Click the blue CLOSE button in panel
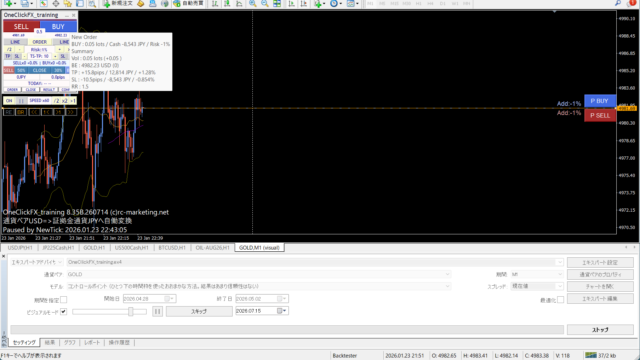 (40, 70)
